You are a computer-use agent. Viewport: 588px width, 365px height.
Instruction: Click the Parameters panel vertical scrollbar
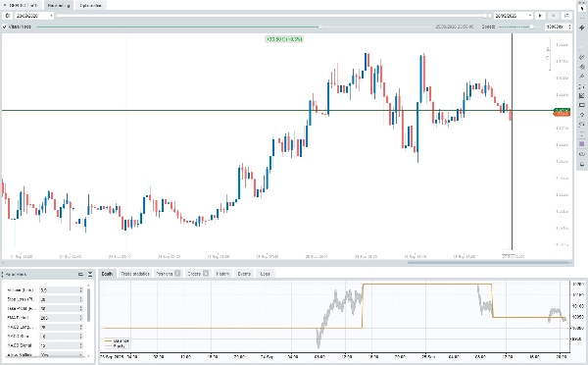tap(88, 305)
